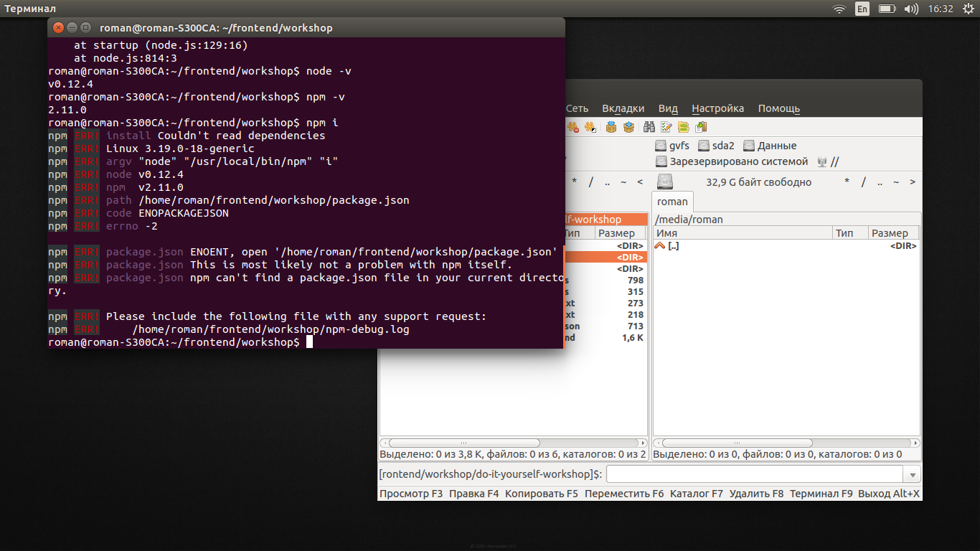Click the extract files box icon

coord(628,127)
